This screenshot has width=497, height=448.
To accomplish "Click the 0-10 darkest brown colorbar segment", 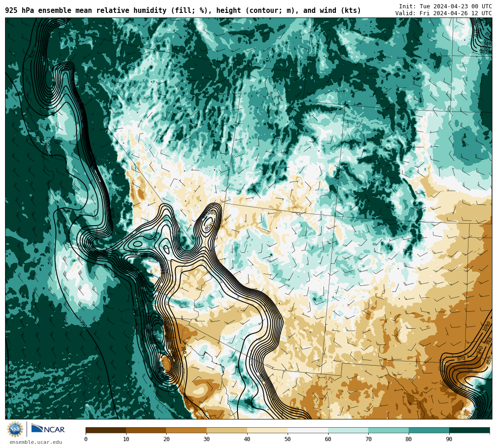I will coord(106,430).
